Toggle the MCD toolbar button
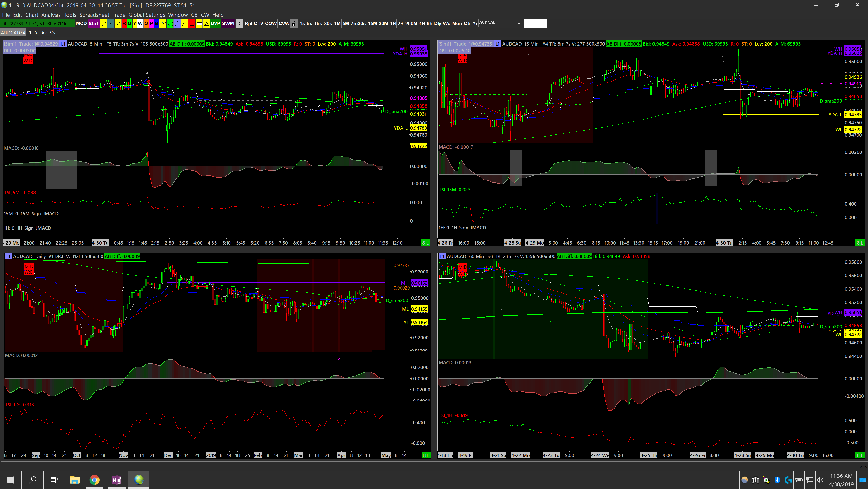868x489 pixels. coord(82,24)
